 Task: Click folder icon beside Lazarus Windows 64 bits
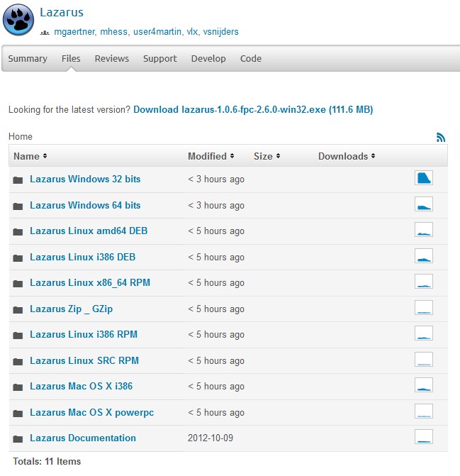pos(18,206)
